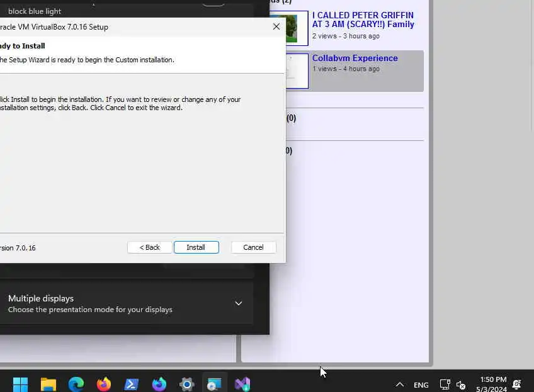Open Settings gear icon on the taskbar
This screenshot has width=534, height=392.
pos(187,384)
